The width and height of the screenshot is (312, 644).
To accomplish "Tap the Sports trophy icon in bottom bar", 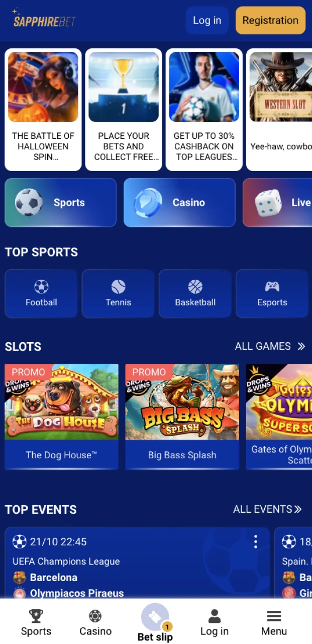I will tap(36, 616).
